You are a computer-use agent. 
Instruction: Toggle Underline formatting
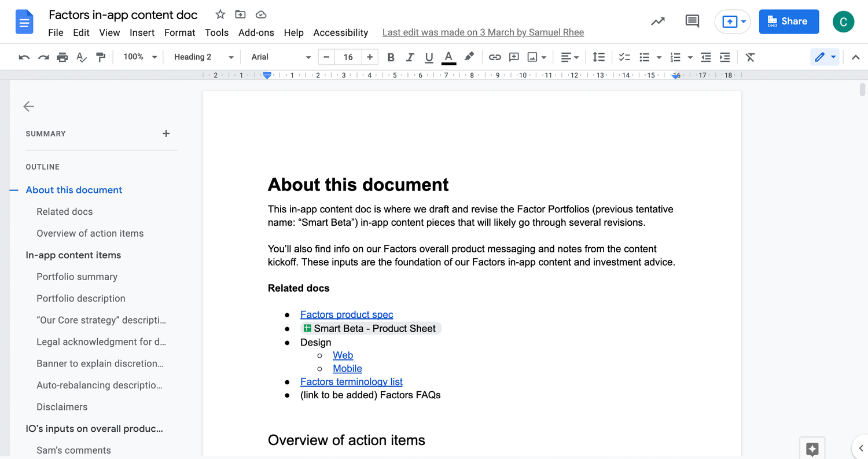coord(429,57)
